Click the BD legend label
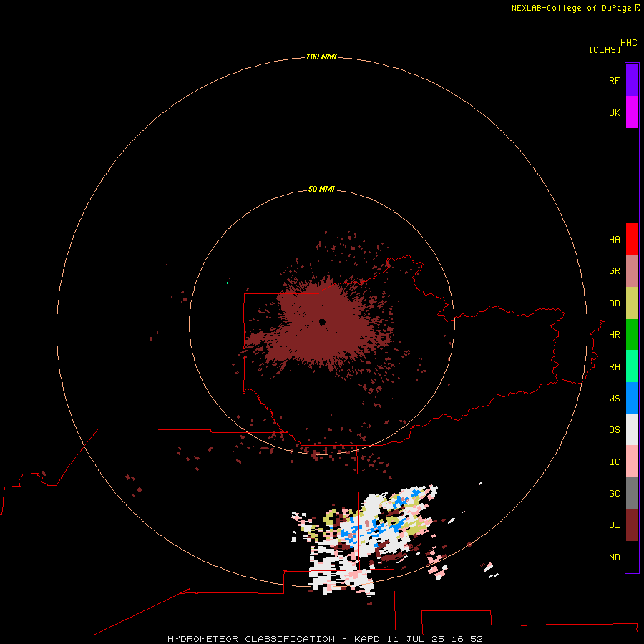 pos(614,303)
